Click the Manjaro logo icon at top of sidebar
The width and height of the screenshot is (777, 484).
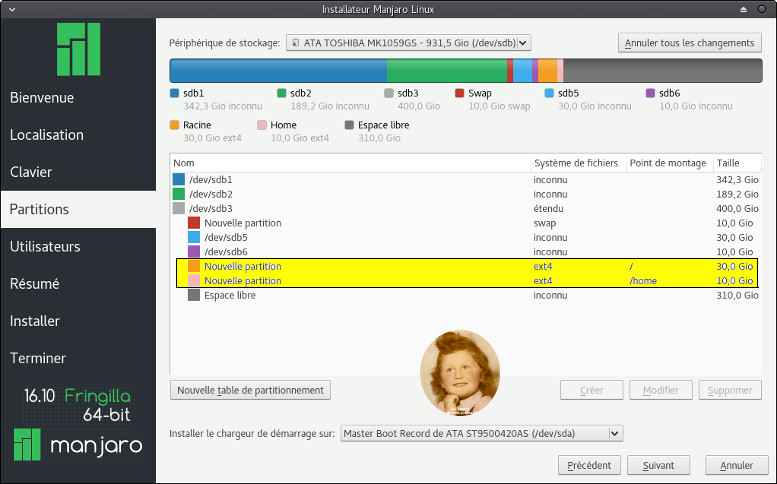point(78,48)
